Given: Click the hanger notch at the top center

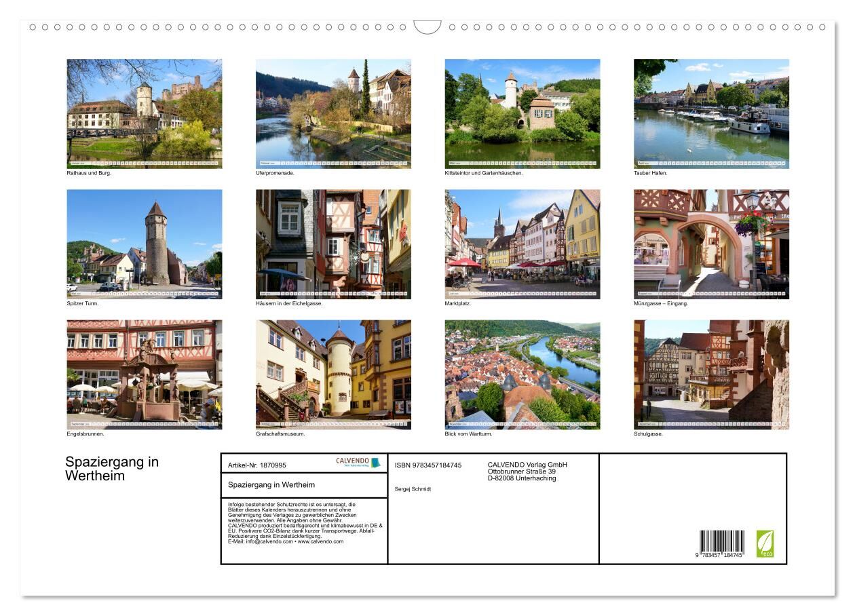Looking at the screenshot, I should pyautogui.click(x=427, y=27).
